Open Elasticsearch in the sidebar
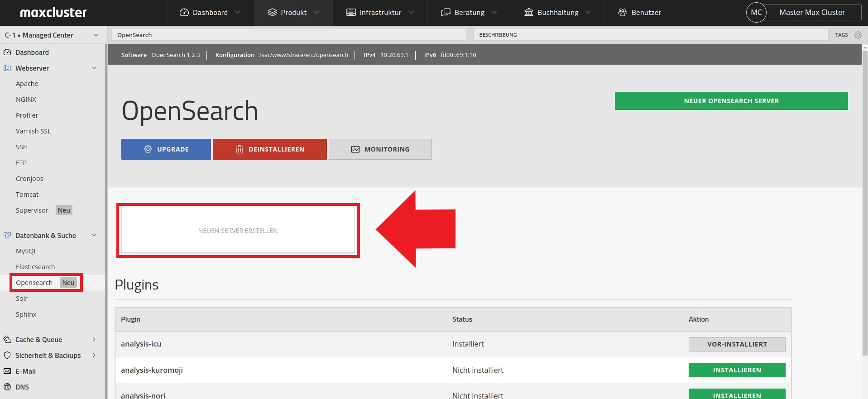Screen dimensions: 868x399 [x=35, y=267]
